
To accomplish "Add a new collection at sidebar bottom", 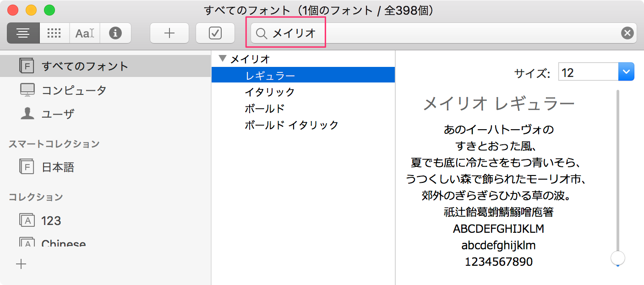I will 21,264.
